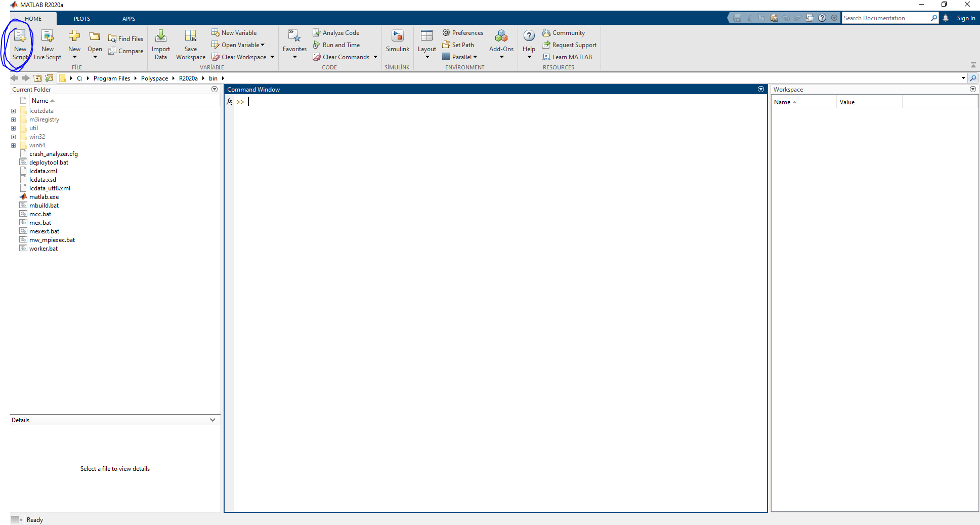Open MATLAB Preferences

[x=462, y=32]
